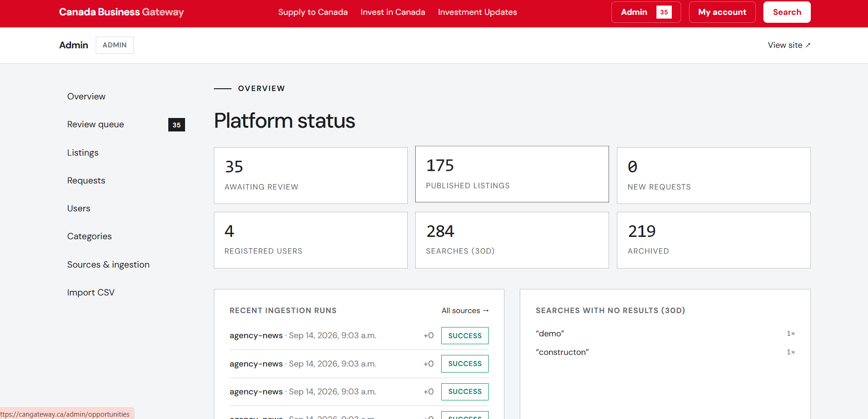Select Overview in the sidebar
This screenshot has height=419, width=868.
tap(86, 97)
